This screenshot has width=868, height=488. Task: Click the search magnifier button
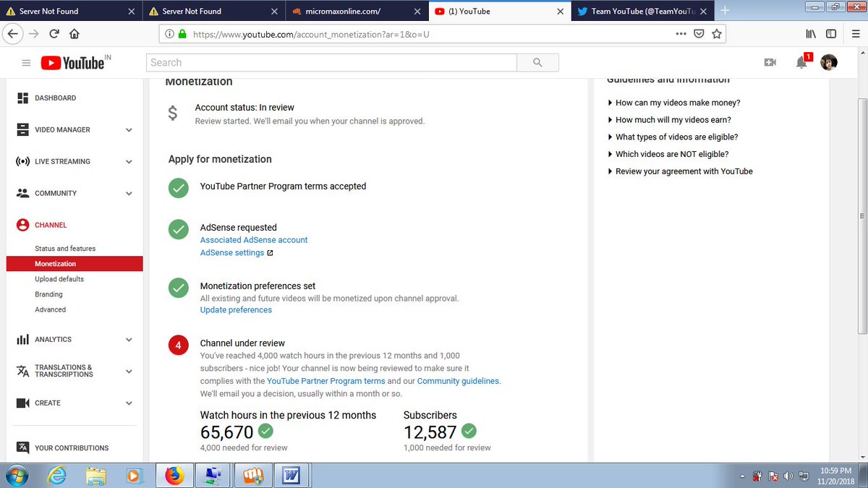[537, 63]
